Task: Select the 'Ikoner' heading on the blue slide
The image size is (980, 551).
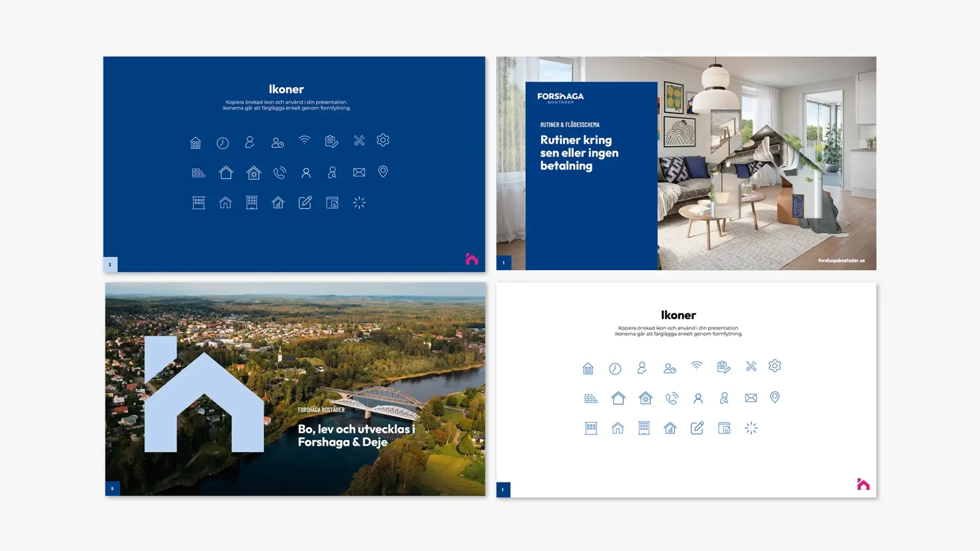Action: 286,89
